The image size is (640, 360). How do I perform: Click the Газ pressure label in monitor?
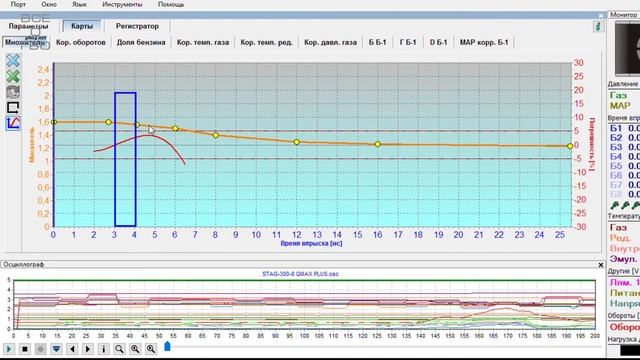618,96
